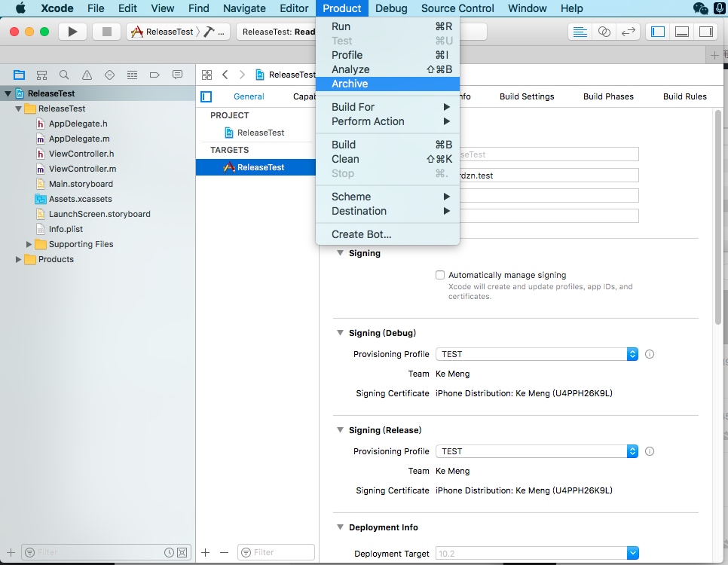Select the Standard editor icon

pyautogui.click(x=580, y=32)
